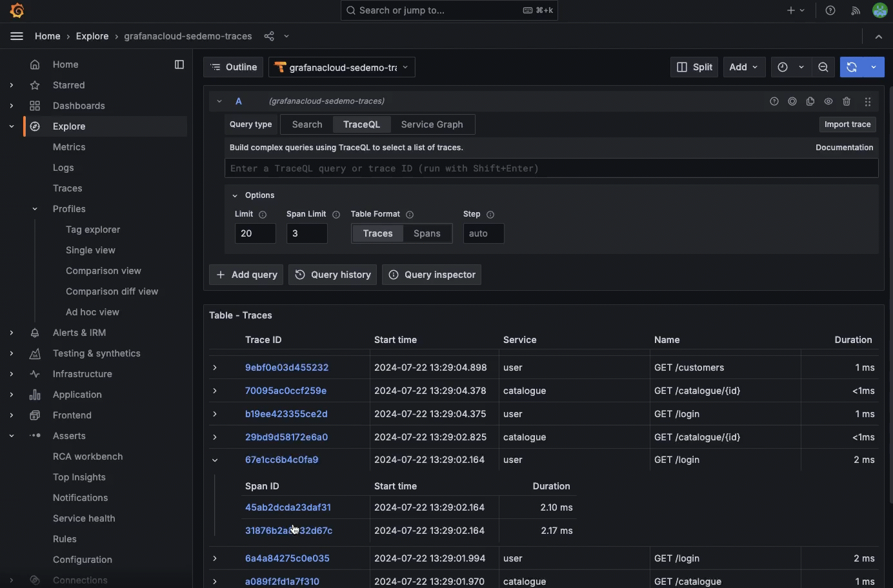Expand trace 9ebf0e03d455232 row
The width and height of the screenshot is (893, 588).
tap(215, 367)
